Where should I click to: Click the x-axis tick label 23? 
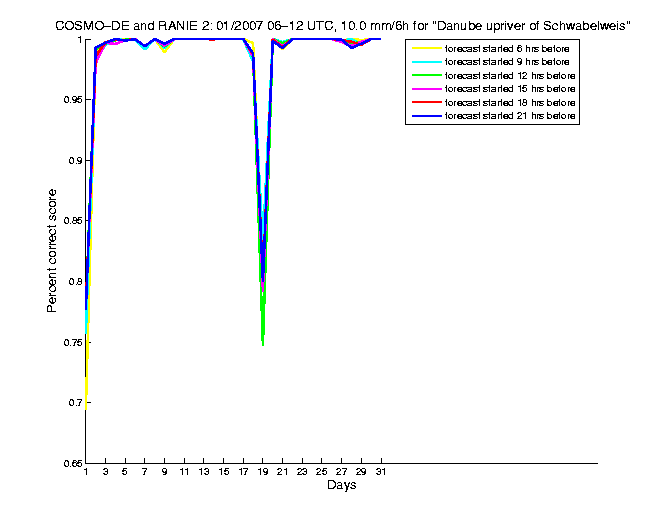302,472
